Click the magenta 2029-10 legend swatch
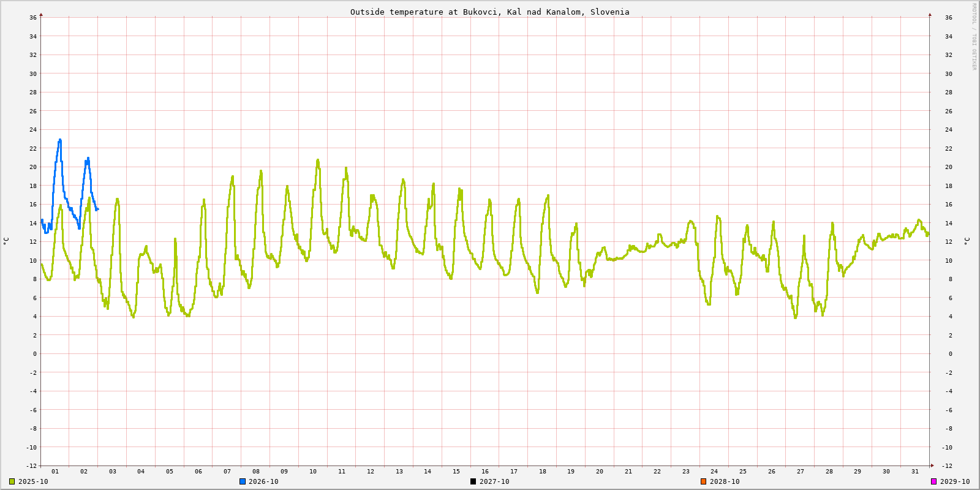Viewport: 980px width, 490px height. click(x=933, y=481)
